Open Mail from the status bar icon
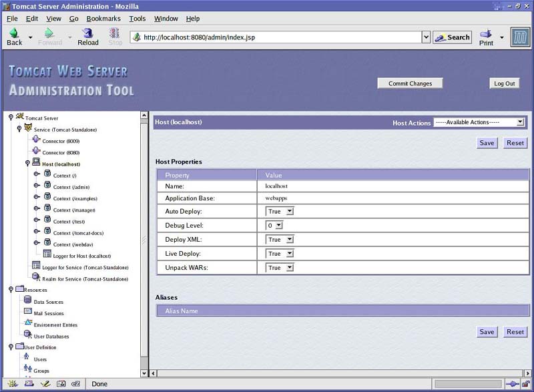The image size is (534, 392). tap(29, 384)
